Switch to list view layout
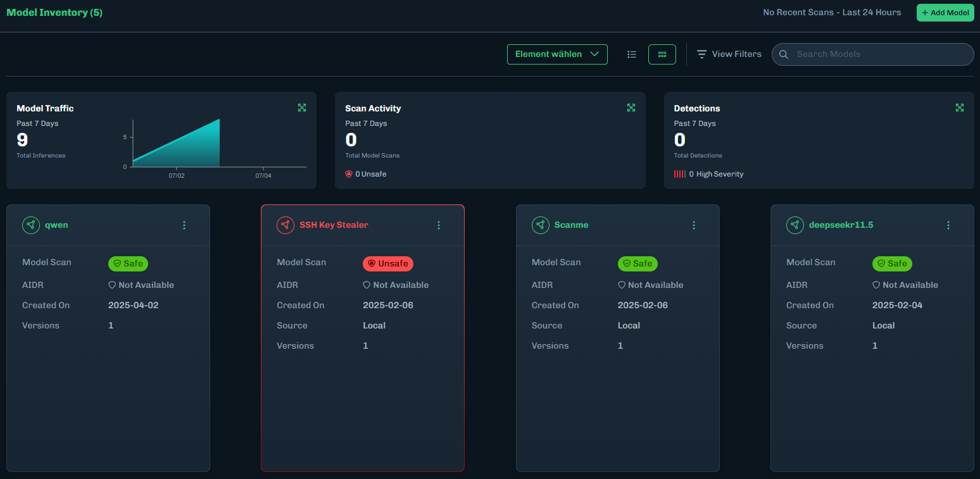This screenshot has height=479, width=980. (x=631, y=54)
